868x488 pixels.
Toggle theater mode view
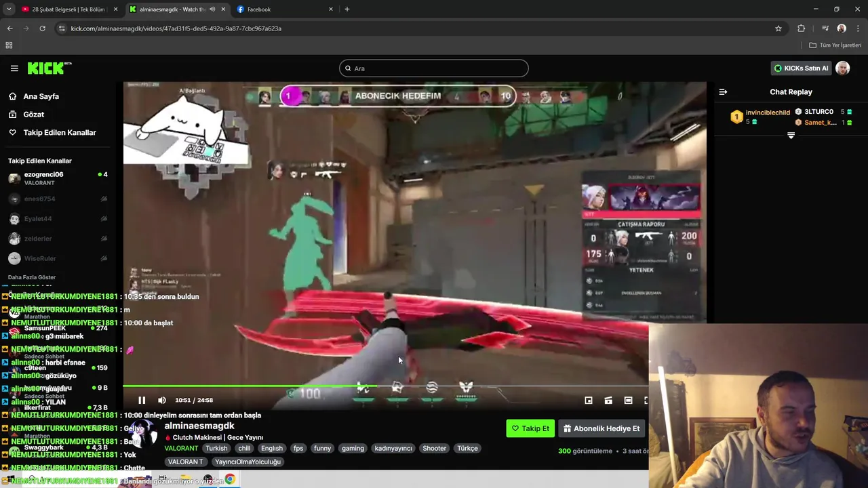click(x=628, y=400)
